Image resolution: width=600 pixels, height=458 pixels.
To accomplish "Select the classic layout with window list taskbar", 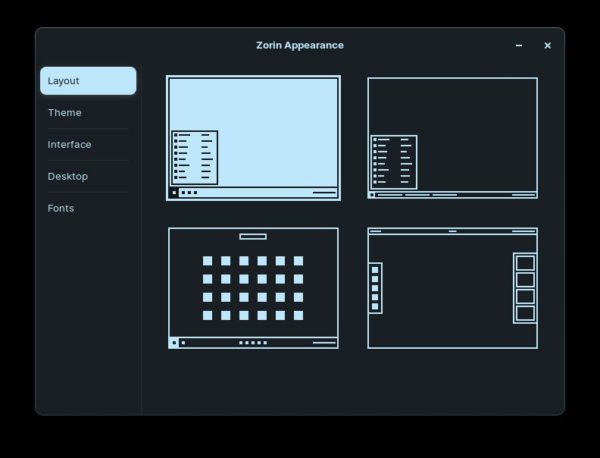I will (452, 138).
